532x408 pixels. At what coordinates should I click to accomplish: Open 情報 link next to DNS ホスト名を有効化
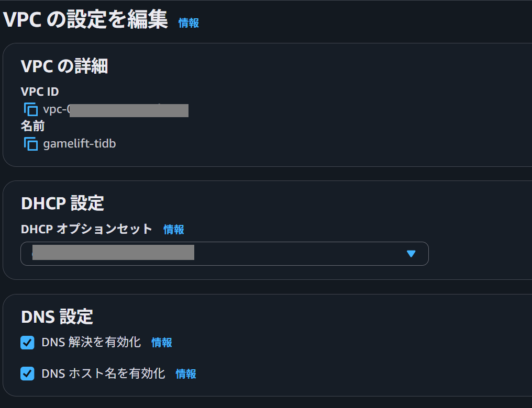point(186,374)
